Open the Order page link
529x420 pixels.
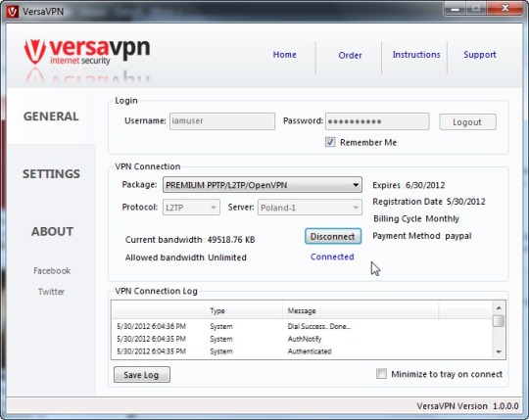pos(350,55)
